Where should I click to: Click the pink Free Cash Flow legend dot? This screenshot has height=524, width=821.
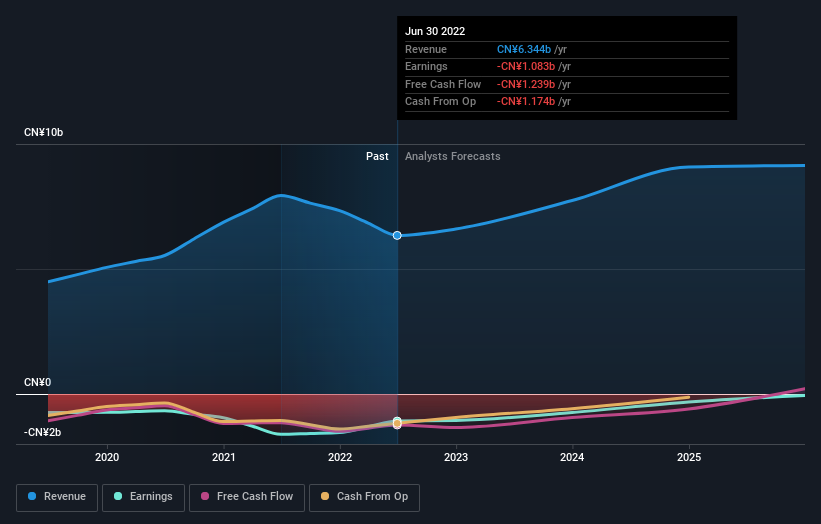(x=205, y=496)
